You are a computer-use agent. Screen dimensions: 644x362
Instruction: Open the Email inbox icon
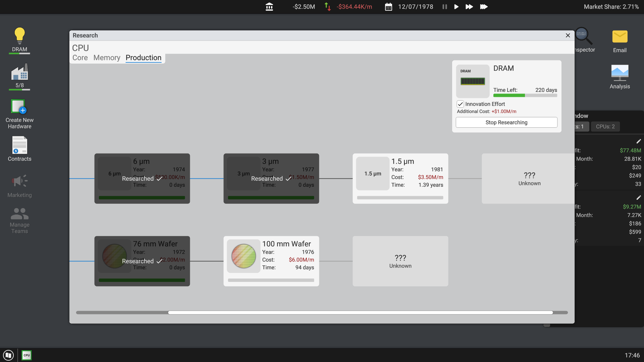[x=620, y=37]
